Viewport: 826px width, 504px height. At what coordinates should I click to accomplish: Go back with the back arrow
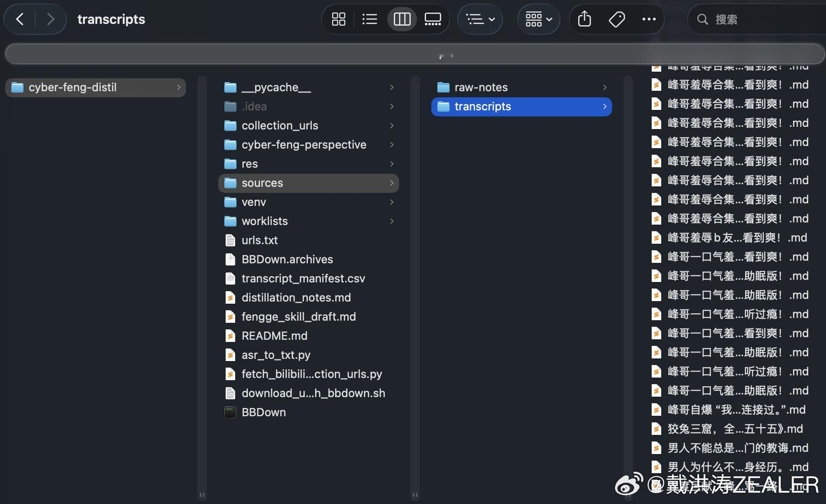20,19
